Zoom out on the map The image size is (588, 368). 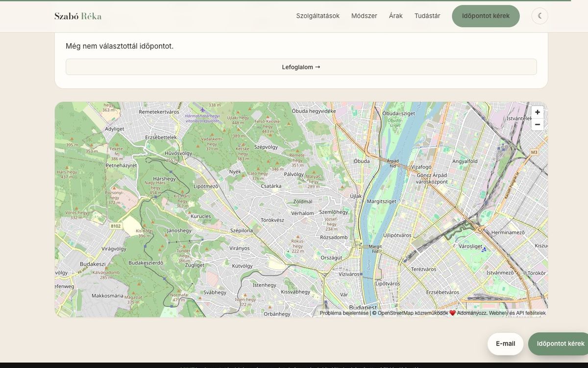coord(538,124)
